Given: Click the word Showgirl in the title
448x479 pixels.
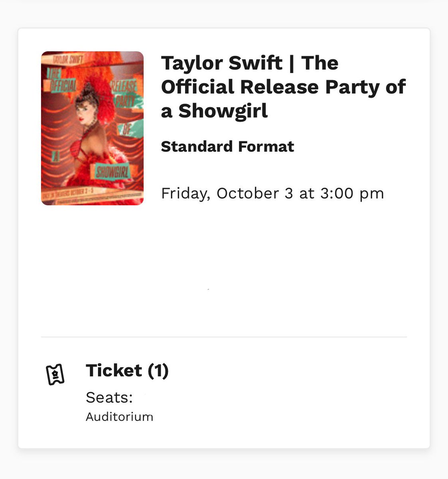Looking at the screenshot, I should click(x=223, y=111).
